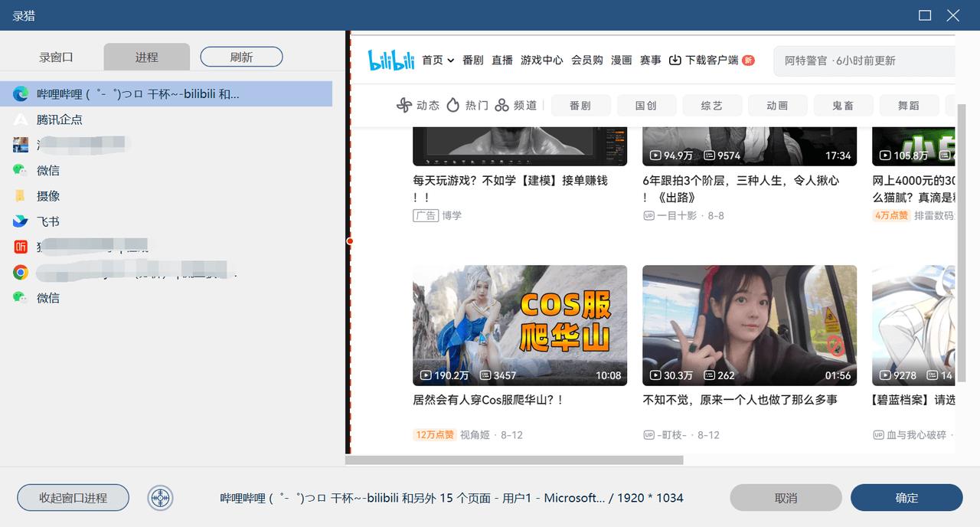Open the 首页 dropdown in bilibili nav
Screen dimensions: 980x527
click(438, 61)
